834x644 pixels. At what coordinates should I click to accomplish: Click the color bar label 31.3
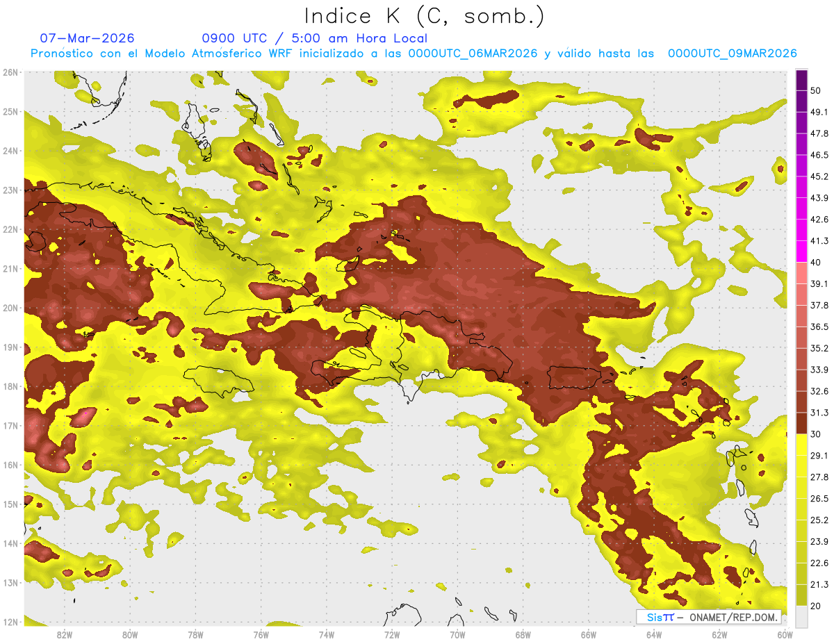click(819, 413)
